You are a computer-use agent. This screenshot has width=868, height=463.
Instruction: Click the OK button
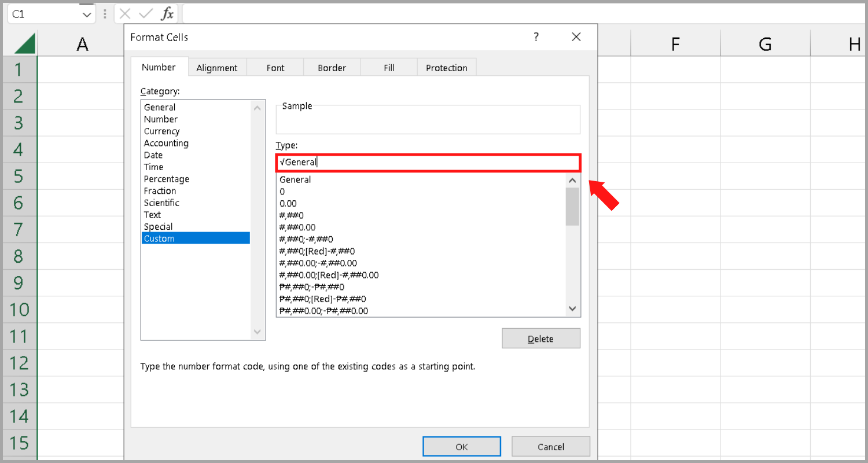pos(461,446)
